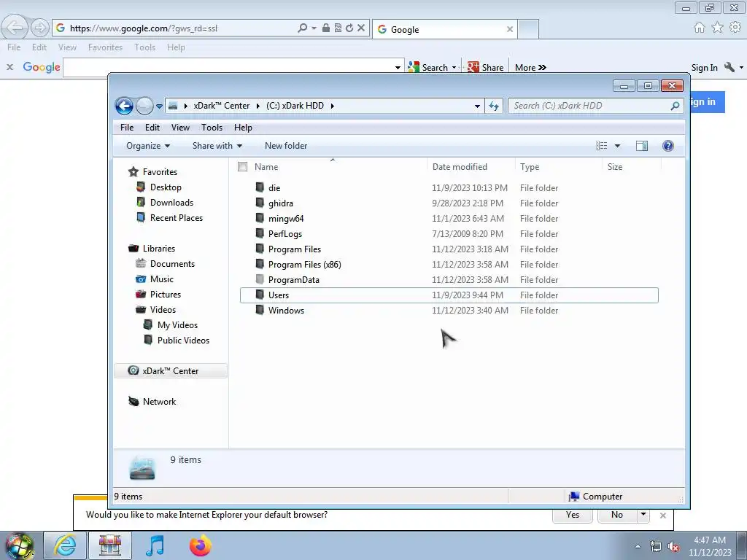The image size is (747, 560).
Task: Open Organize dropdown menu
Action: tap(147, 146)
